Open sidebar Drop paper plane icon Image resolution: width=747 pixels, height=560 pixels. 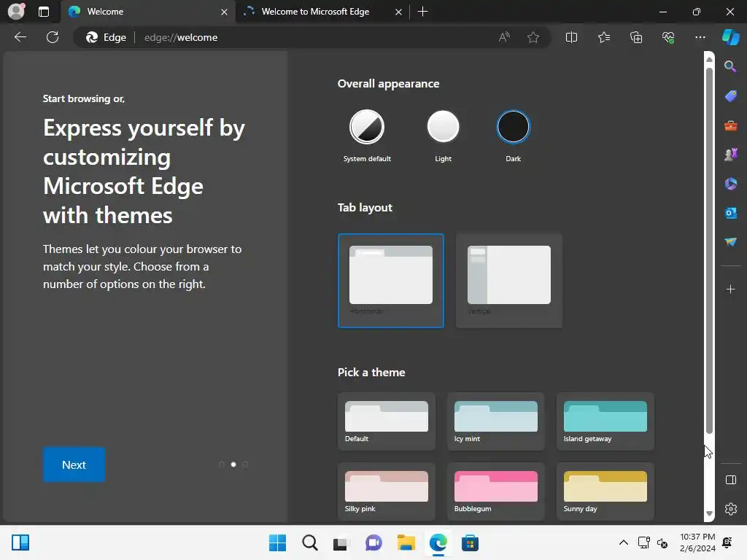(x=730, y=242)
